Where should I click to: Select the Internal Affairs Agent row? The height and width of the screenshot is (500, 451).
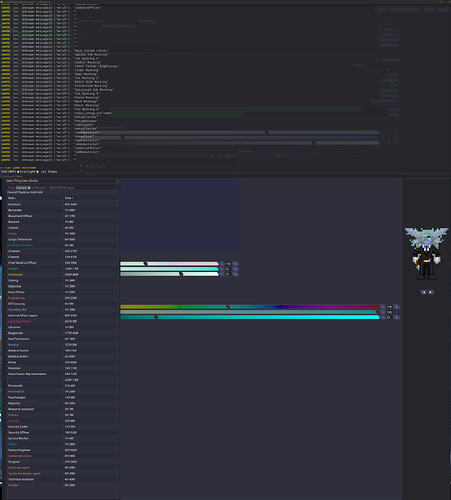(63, 315)
